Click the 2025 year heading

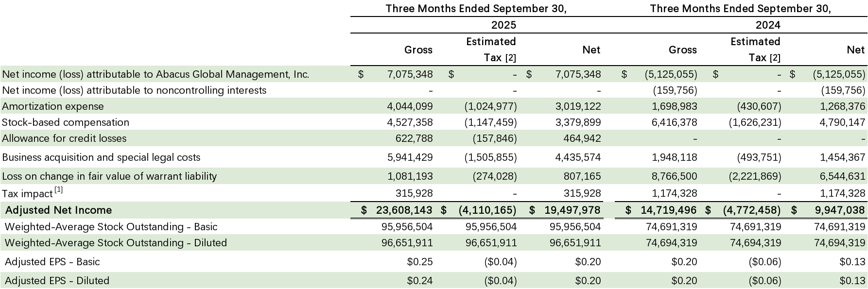click(x=503, y=25)
